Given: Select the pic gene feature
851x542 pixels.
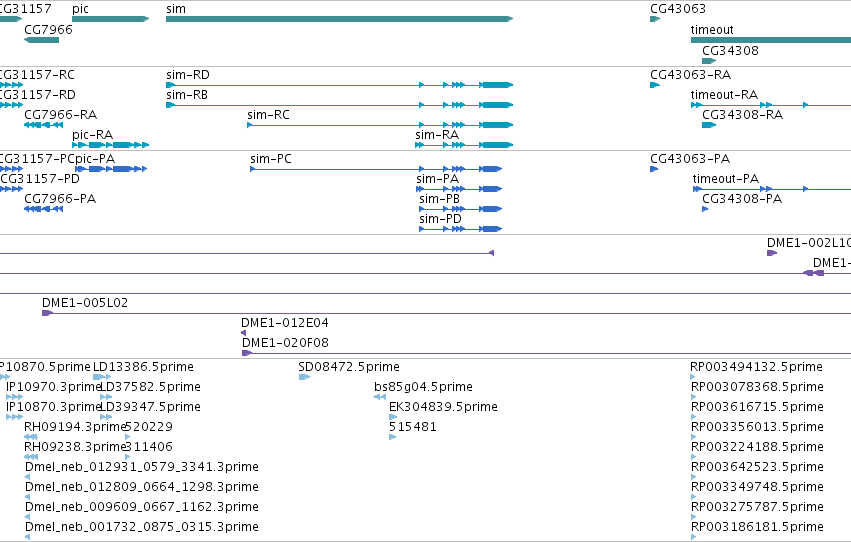Looking at the screenshot, I should point(111,19).
